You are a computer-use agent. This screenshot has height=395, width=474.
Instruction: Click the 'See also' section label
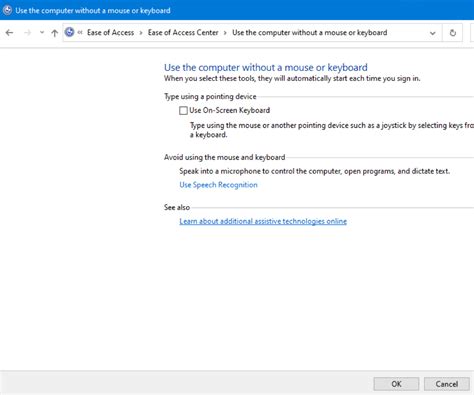[x=177, y=207]
